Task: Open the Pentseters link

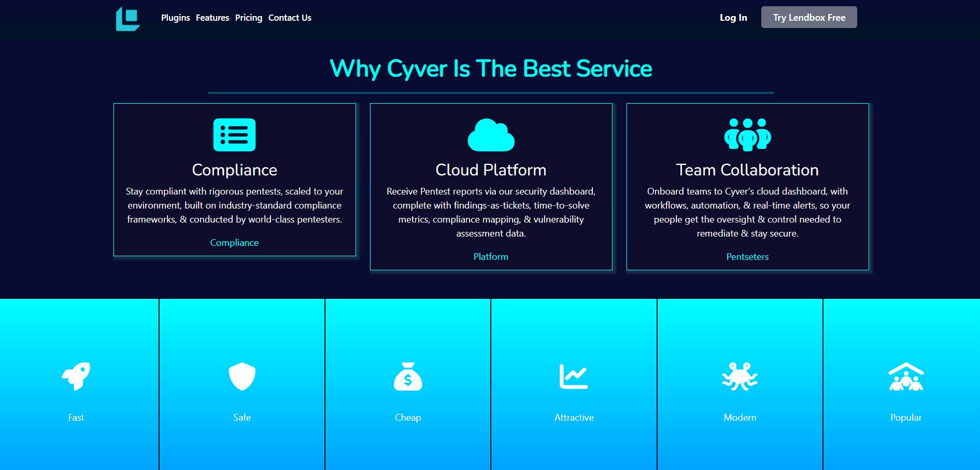Action: [747, 257]
